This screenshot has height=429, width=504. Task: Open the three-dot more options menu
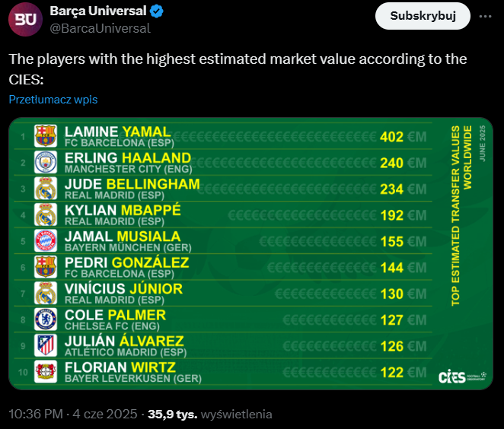click(485, 16)
